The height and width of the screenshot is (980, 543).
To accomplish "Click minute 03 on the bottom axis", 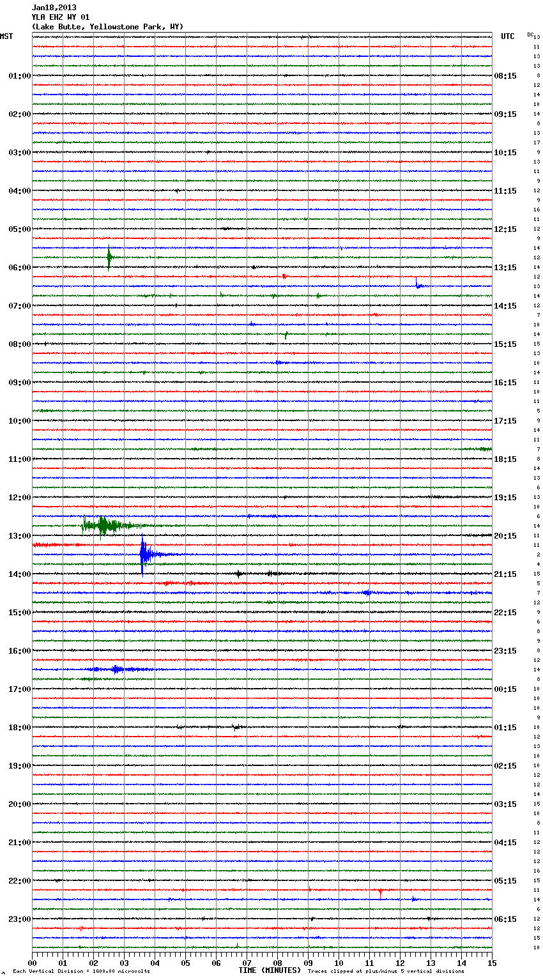I will point(124,963).
